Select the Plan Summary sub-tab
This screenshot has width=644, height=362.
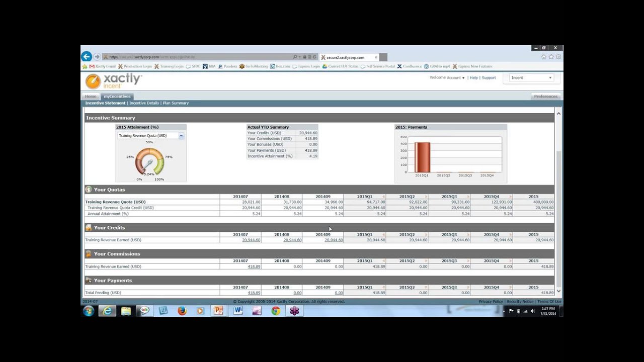click(176, 103)
